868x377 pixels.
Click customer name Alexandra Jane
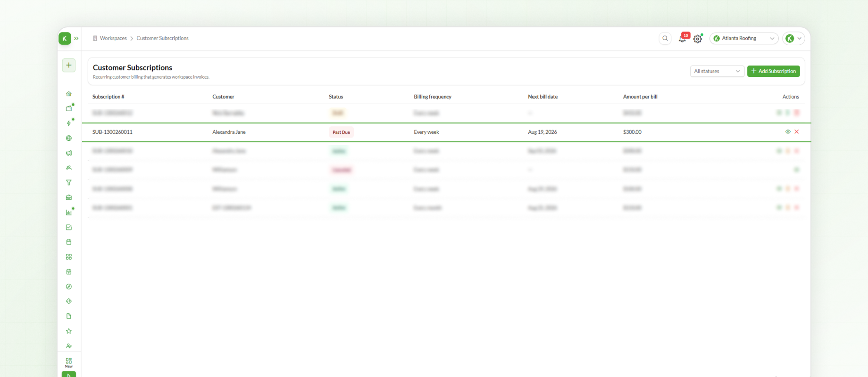pos(229,132)
